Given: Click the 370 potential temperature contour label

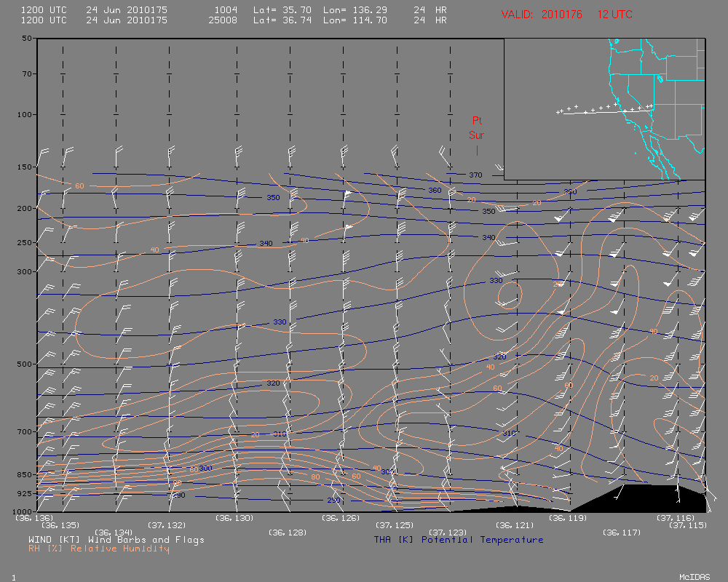Looking at the screenshot, I should pyautogui.click(x=475, y=175).
